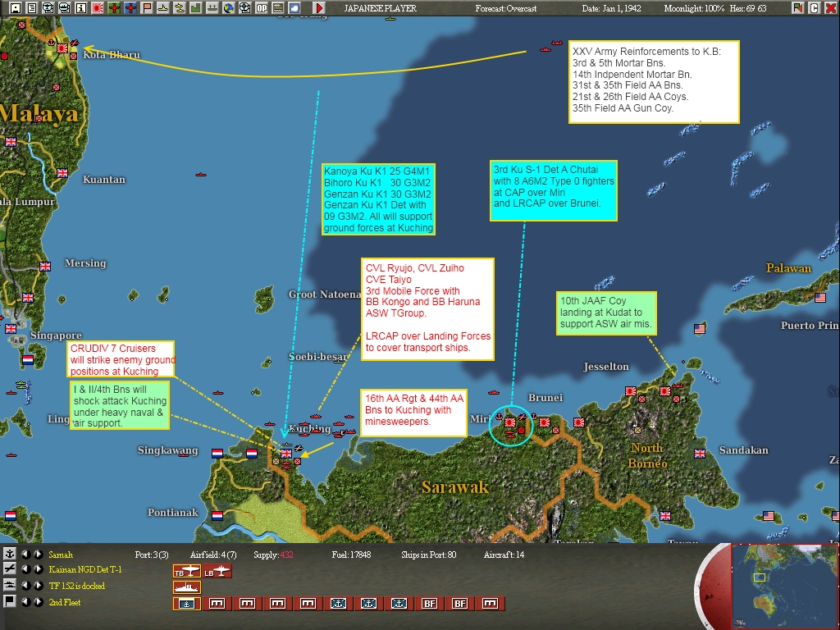Select the TB torpedo bomber unit icon
Image resolution: width=840 pixels, height=630 pixels.
[187, 572]
